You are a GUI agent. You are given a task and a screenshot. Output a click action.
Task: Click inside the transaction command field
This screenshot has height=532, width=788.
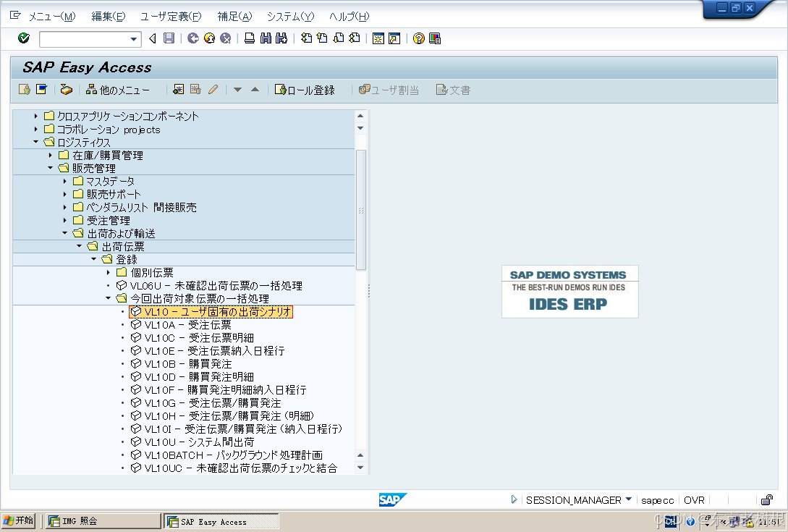tap(84, 38)
